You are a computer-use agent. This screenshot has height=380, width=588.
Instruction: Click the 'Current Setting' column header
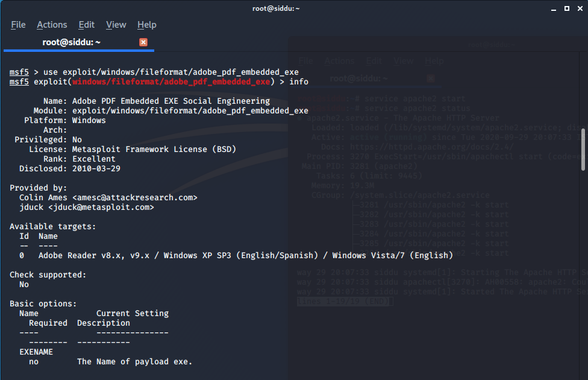point(133,314)
